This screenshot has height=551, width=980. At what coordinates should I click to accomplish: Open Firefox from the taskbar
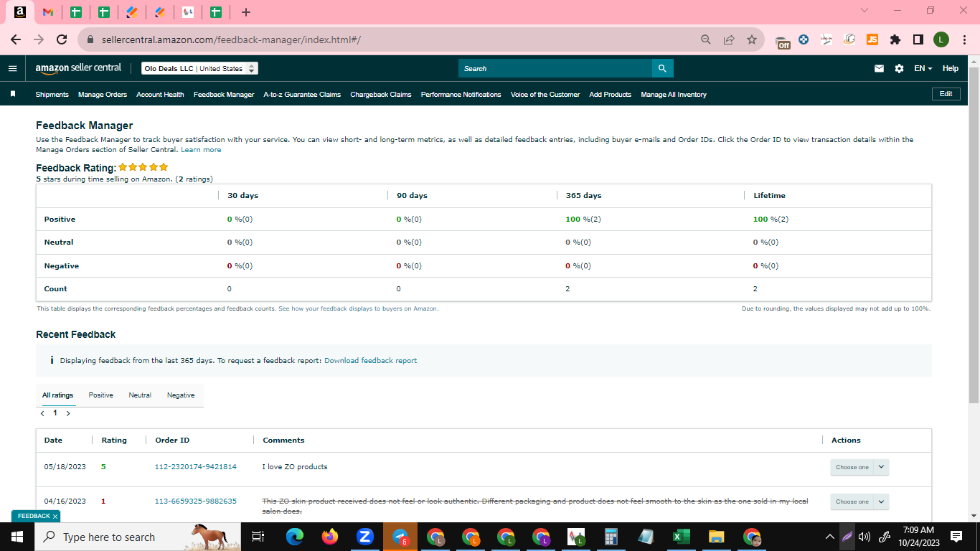tap(329, 536)
